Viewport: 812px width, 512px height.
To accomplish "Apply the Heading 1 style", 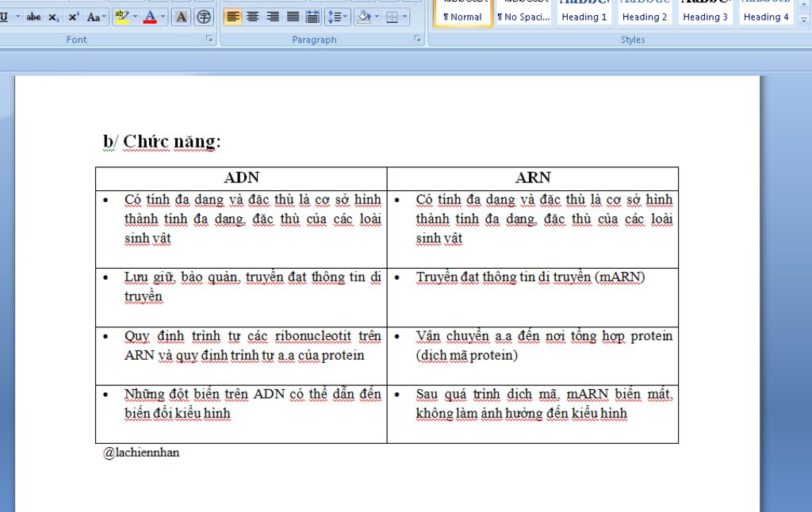I will 584,13.
